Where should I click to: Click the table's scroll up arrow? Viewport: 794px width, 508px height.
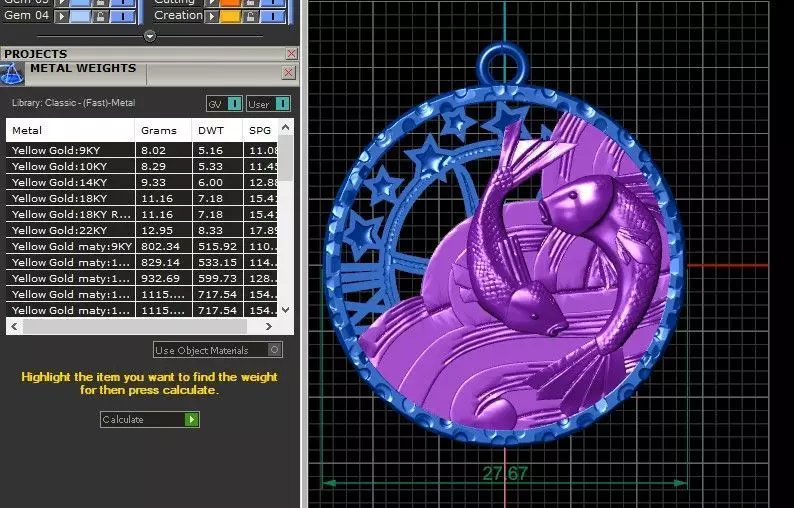(x=286, y=128)
